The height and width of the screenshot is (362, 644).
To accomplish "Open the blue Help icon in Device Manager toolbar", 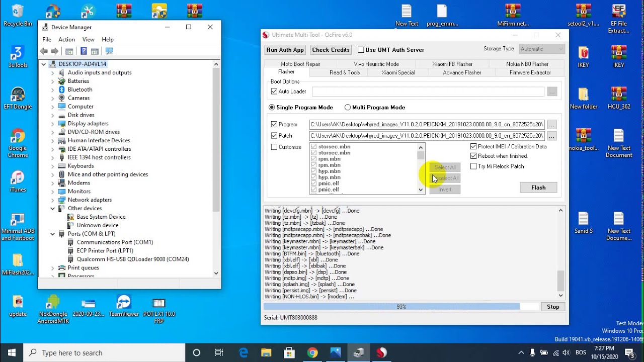I will tap(84, 51).
